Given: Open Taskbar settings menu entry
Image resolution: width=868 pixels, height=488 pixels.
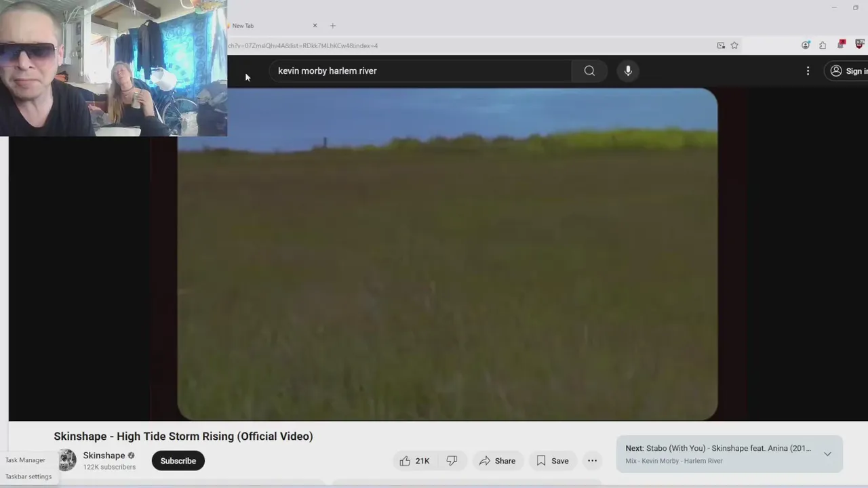Looking at the screenshot, I should (28, 476).
